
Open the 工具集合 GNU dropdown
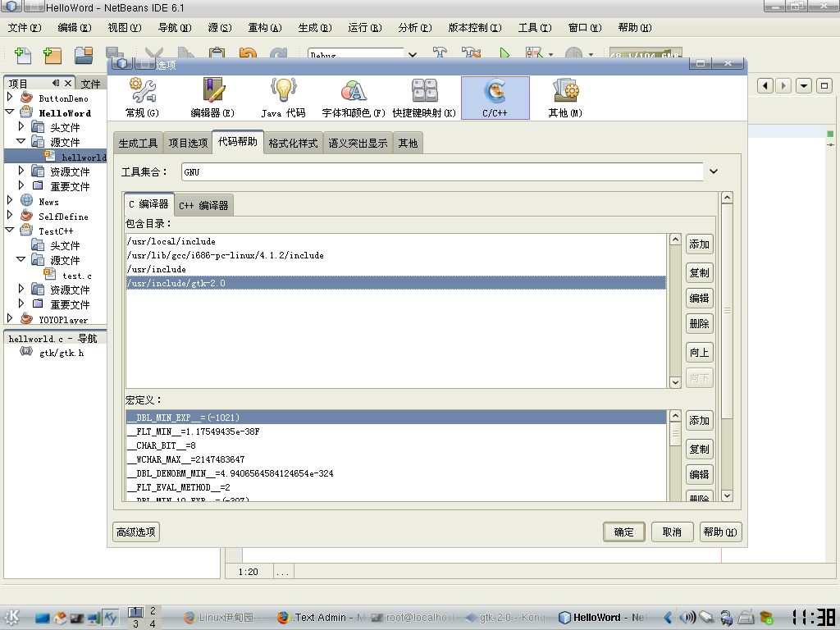tap(714, 171)
